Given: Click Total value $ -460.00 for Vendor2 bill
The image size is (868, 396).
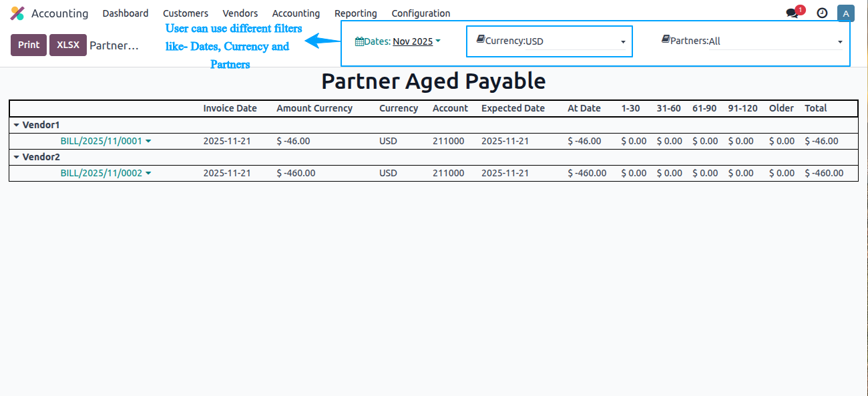Looking at the screenshot, I should pos(824,173).
